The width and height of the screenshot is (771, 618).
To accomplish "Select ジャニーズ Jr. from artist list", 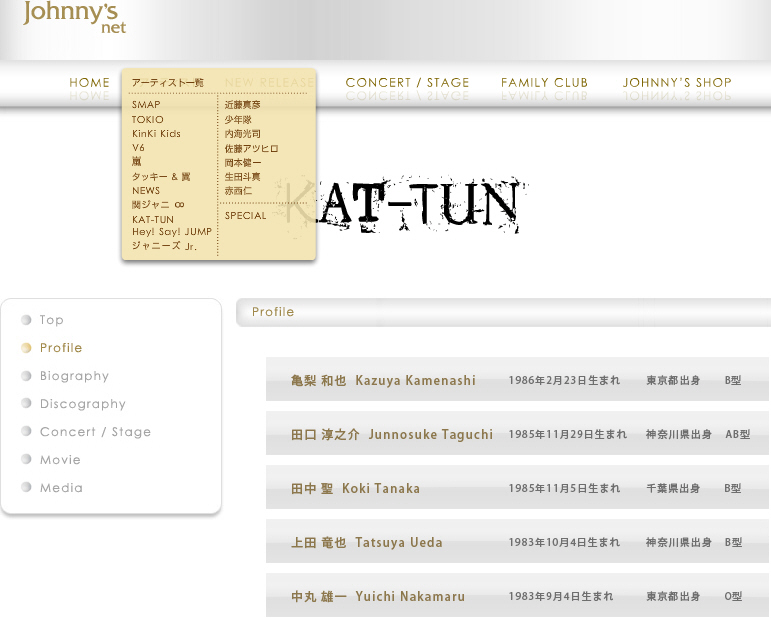I will point(164,246).
